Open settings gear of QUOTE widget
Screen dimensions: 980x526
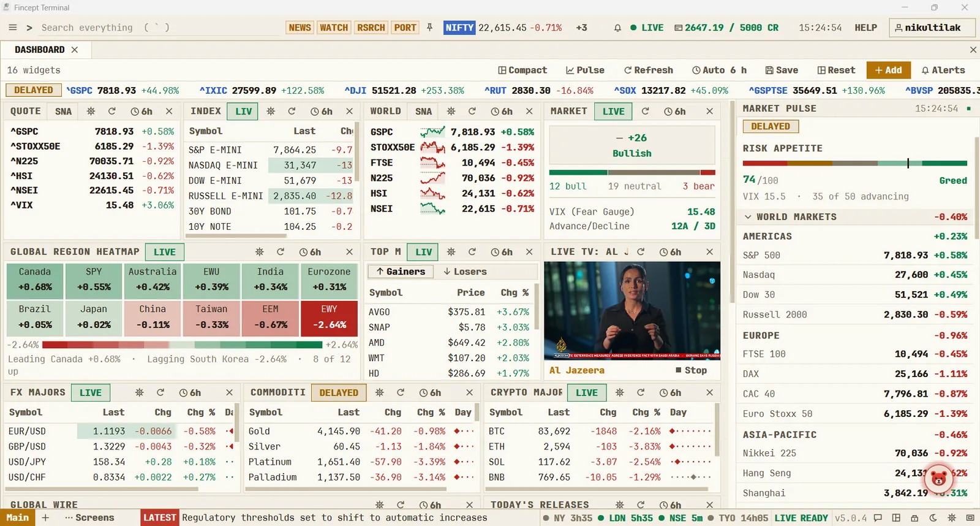(91, 112)
